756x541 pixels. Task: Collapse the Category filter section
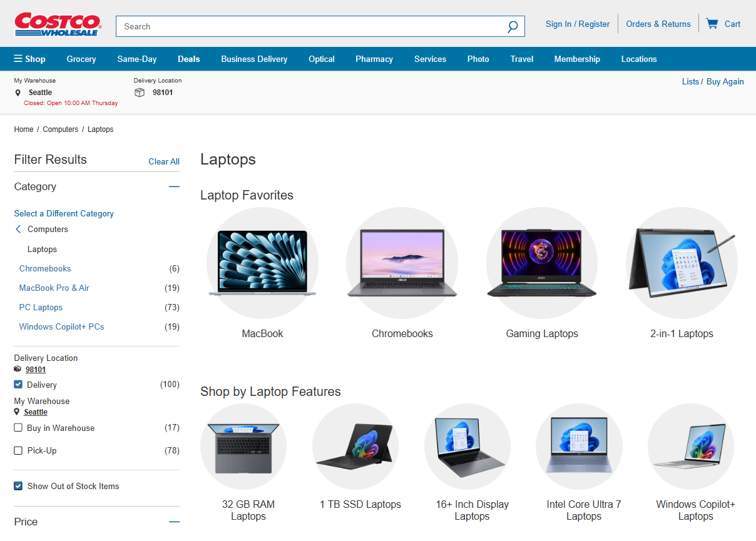[174, 186]
